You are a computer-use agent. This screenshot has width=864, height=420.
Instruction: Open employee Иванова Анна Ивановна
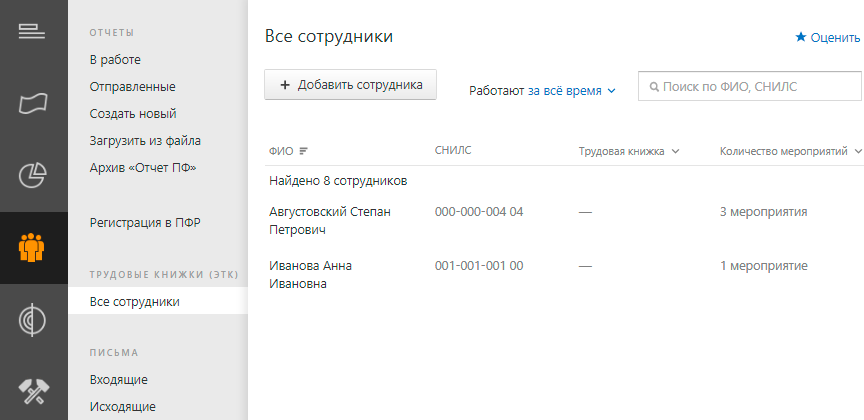(310, 274)
